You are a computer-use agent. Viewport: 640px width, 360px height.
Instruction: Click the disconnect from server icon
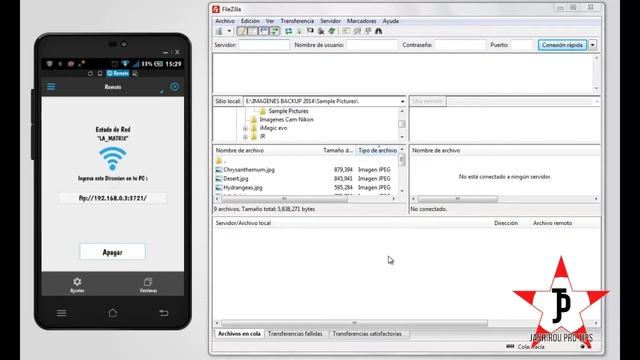(321, 31)
